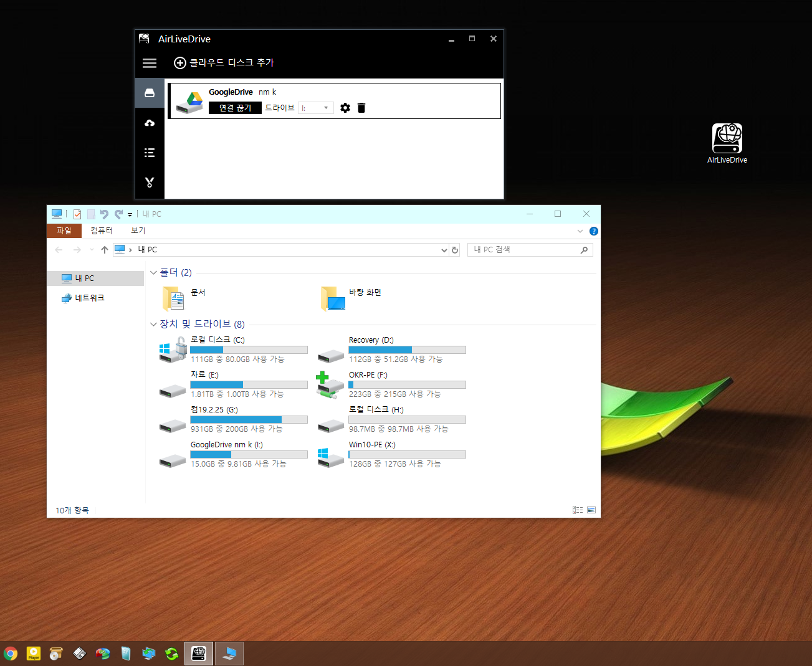This screenshot has height=666, width=812.
Task: Click the GoogleDrive disk logo icon
Action: point(189,102)
